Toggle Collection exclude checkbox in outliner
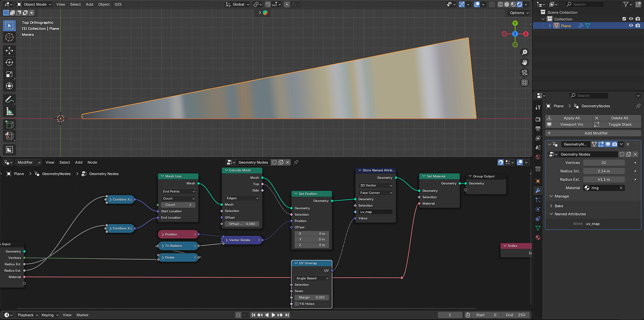The height and width of the screenshot is (320, 644). (624, 19)
